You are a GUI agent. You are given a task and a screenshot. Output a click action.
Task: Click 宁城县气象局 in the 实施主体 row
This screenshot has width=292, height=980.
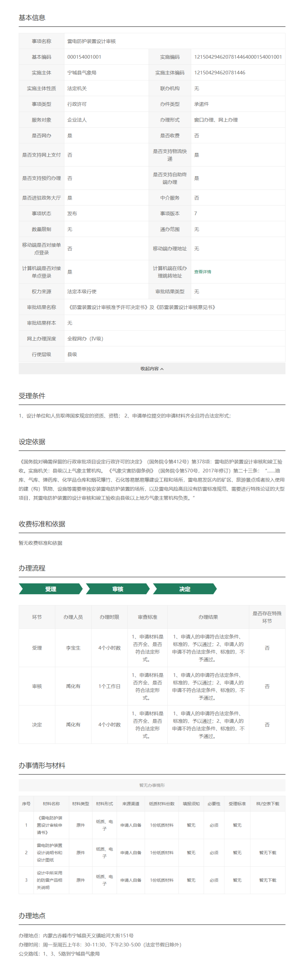point(82,73)
